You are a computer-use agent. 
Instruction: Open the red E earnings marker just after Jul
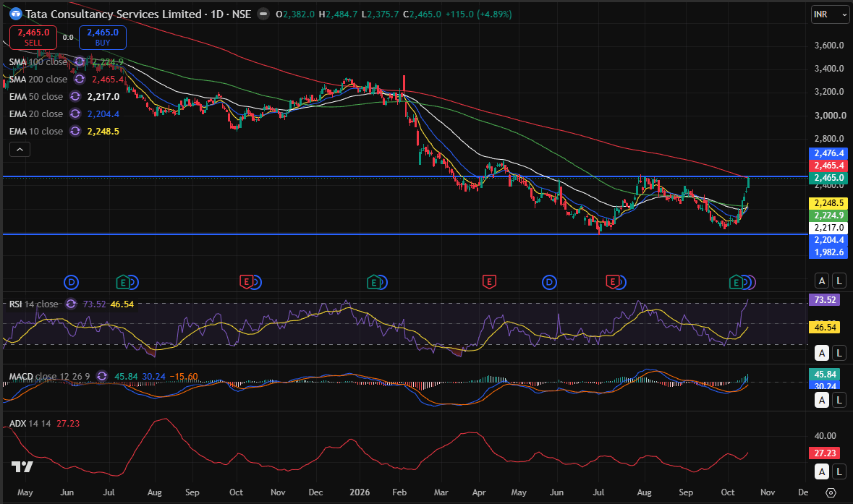tap(613, 282)
